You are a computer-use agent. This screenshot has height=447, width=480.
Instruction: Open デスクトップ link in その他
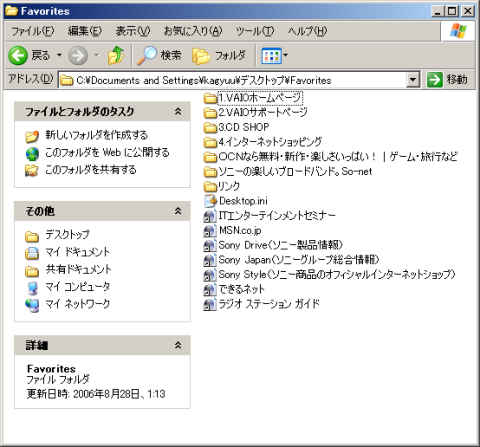tap(68, 235)
